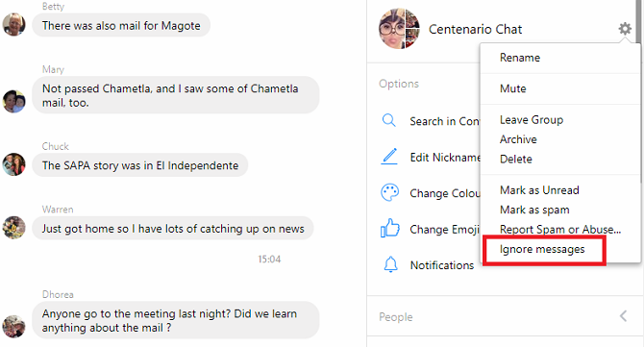Click the Centenario Chat group photo
This screenshot has width=644, height=347.
tap(399, 29)
